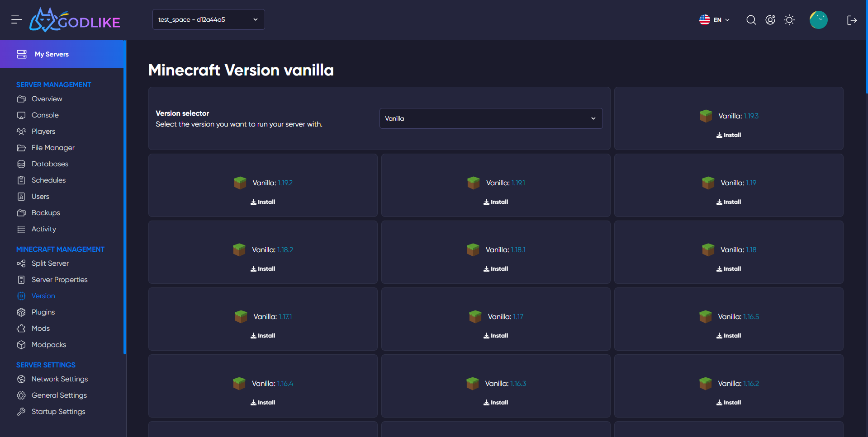Install Vanilla 1.16.2

pyautogui.click(x=729, y=403)
